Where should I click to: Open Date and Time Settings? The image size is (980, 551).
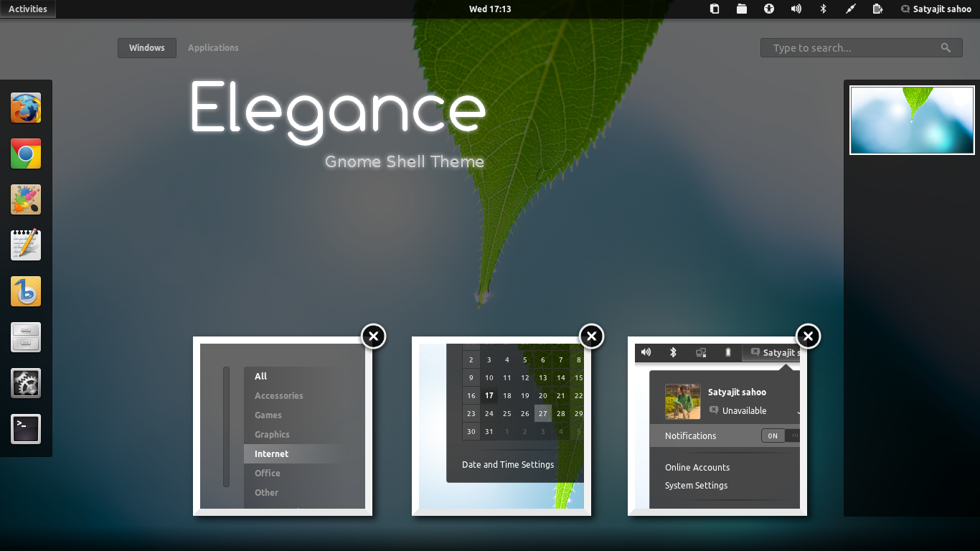508,464
